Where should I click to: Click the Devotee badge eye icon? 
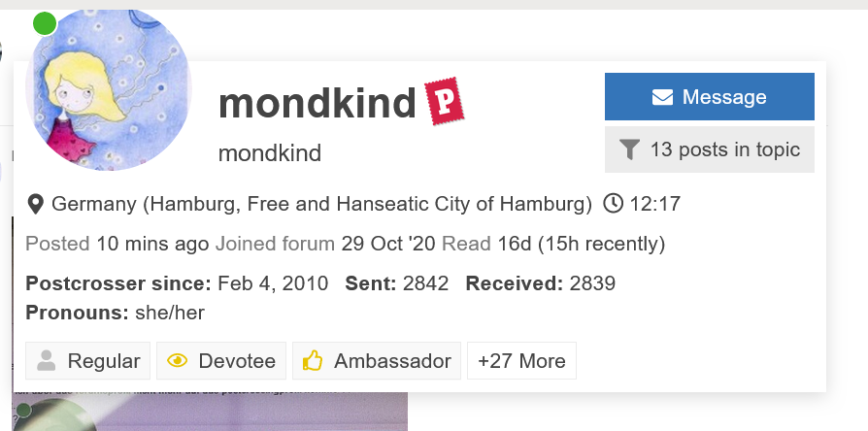(x=177, y=361)
